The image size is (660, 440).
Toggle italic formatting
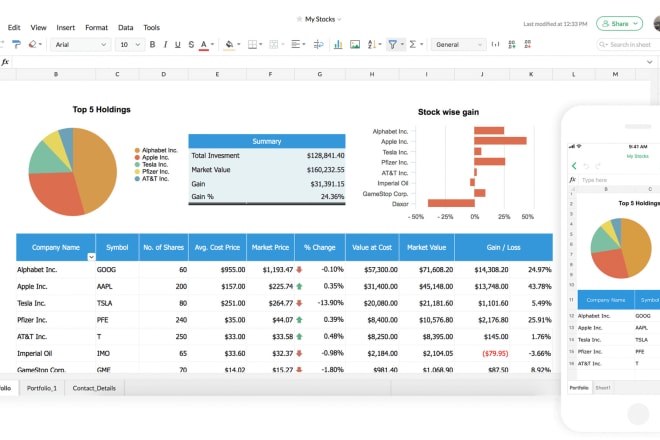(x=165, y=44)
